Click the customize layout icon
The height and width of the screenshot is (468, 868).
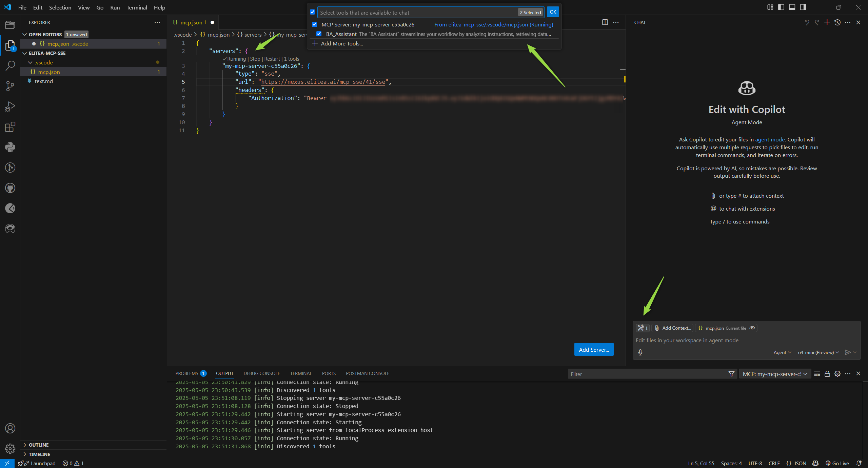pyautogui.click(x=770, y=7)
